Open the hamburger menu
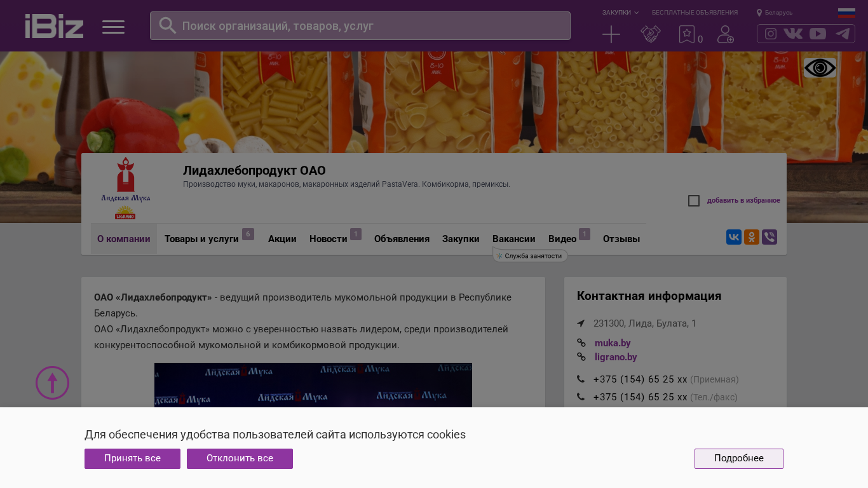 pyautogui.click(x=113, y=27)
